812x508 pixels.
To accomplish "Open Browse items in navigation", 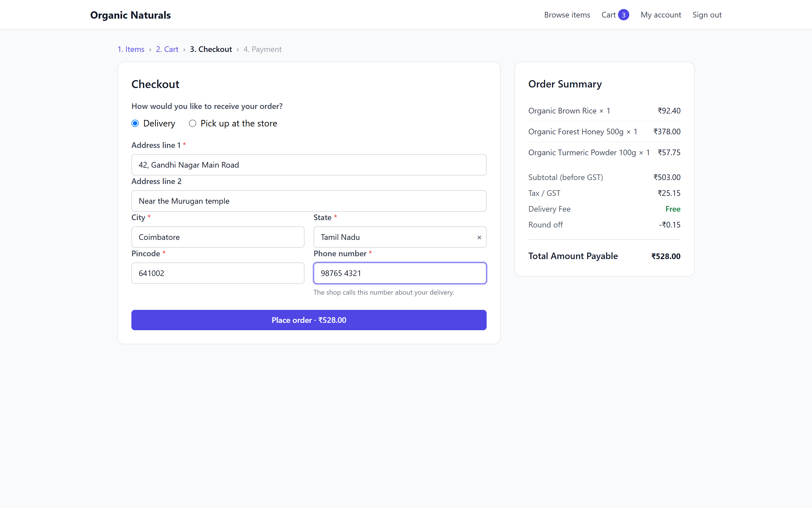I will (567, 15).
